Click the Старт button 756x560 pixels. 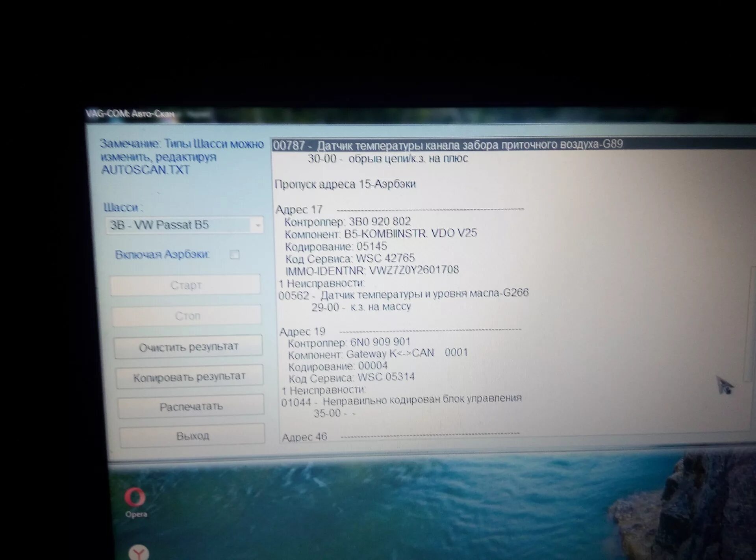(185, 285)
